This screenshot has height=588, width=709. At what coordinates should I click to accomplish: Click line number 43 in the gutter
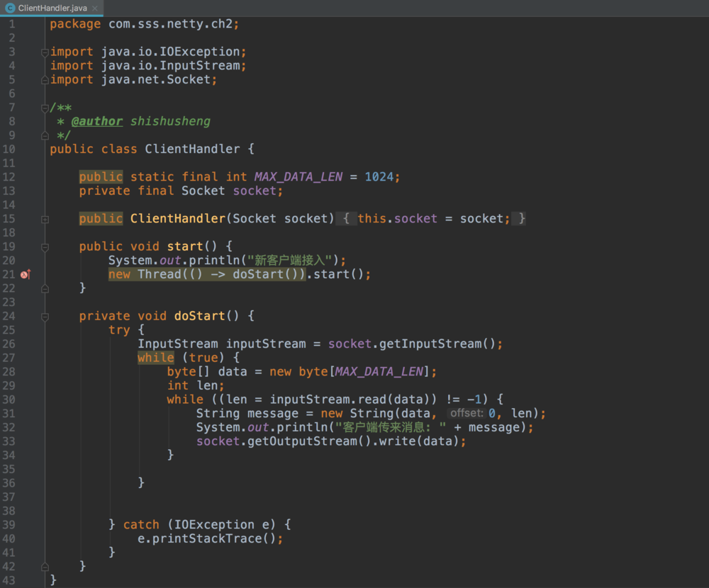9,580
